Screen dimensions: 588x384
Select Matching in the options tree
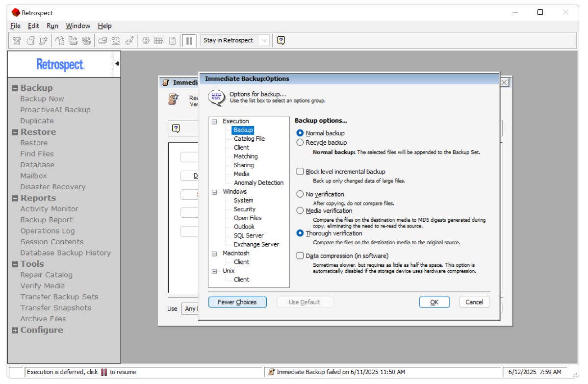click(x=246, y=156)
